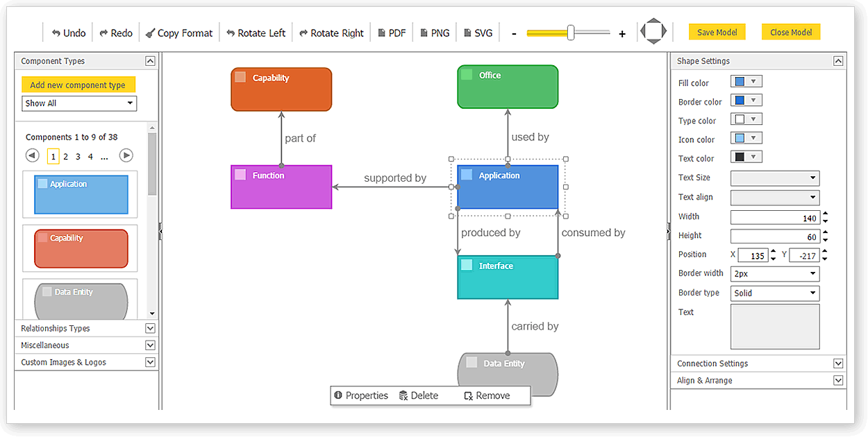Open the Show All filter dropdown

click(x=79, y=103)
